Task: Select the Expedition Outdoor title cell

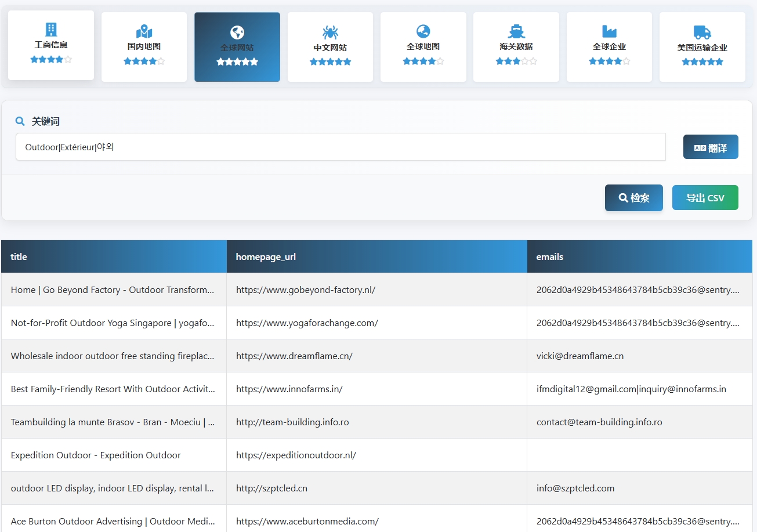Action: pos(114,455)
